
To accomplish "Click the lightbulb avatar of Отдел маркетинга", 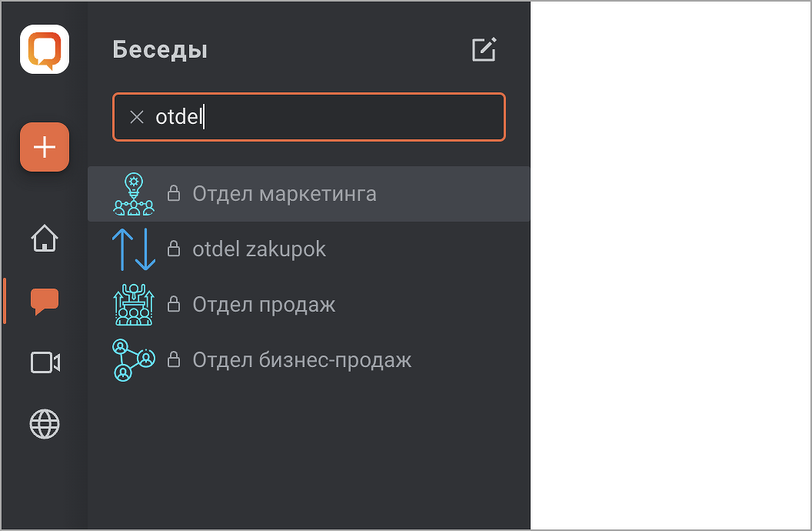I will coord(134,194).
